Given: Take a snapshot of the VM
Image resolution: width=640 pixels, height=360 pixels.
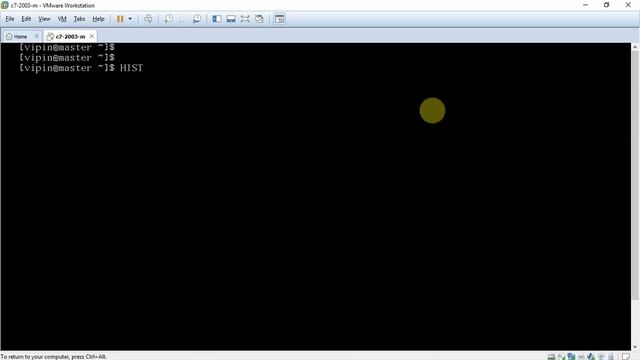Looking at the screenshot, I should pos(169,19).
